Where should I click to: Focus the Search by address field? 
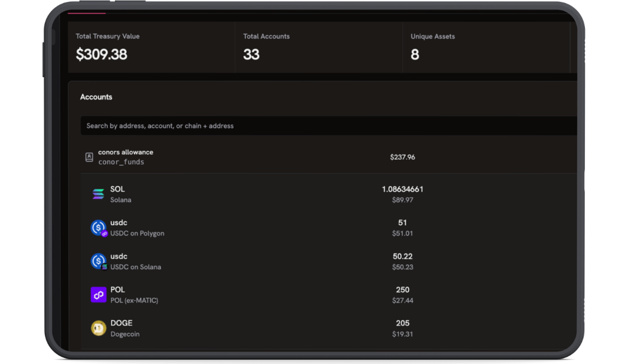328,126
